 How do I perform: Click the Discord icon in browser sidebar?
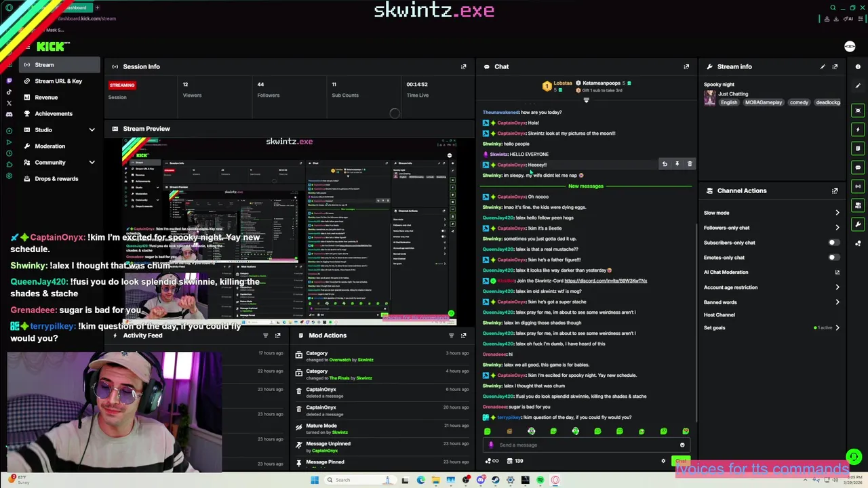pyautogui.click(x=9, y=116)
